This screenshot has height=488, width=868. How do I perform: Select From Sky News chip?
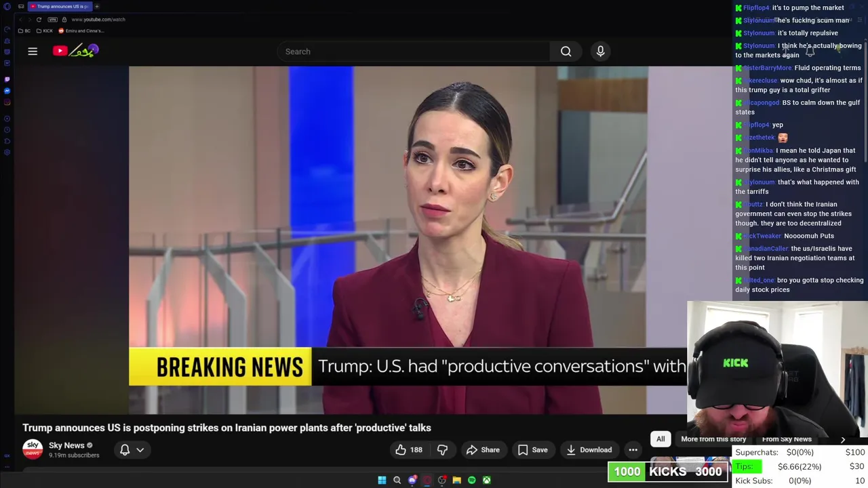(x=787, y=439)
